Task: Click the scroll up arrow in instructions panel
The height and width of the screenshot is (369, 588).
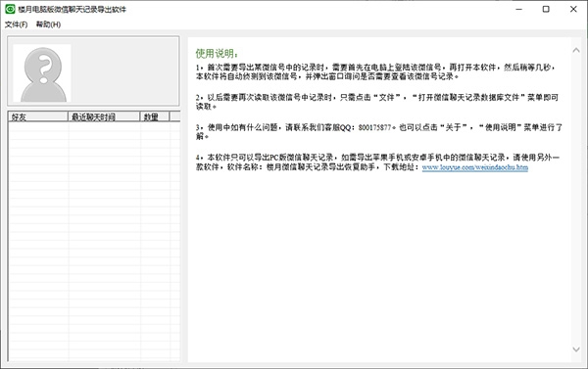Action: 576,50
